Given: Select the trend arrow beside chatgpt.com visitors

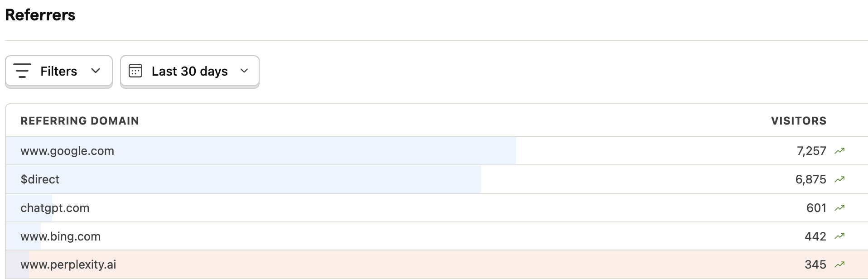Looking at the screenshot, I should pyautogui.click(x=840, y=207).
